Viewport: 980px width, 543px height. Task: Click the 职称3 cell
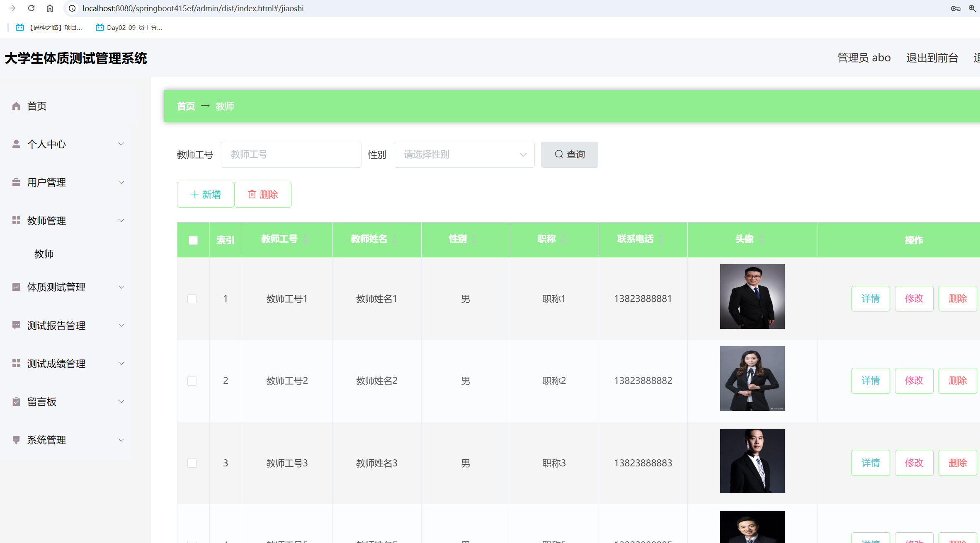(x=554, y=463)
